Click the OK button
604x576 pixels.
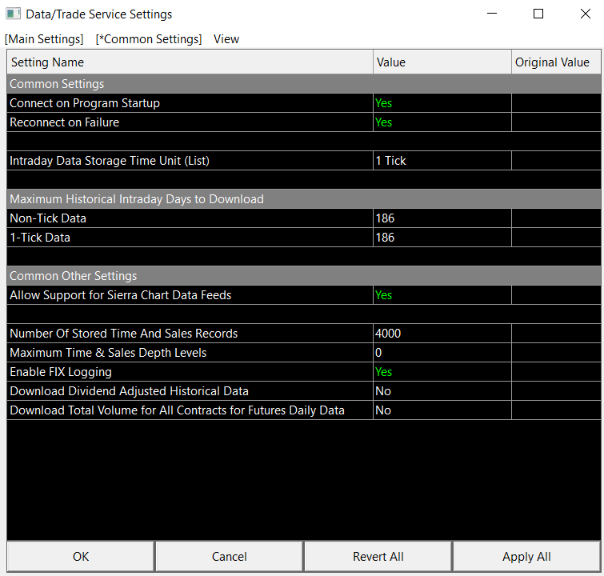81,556
